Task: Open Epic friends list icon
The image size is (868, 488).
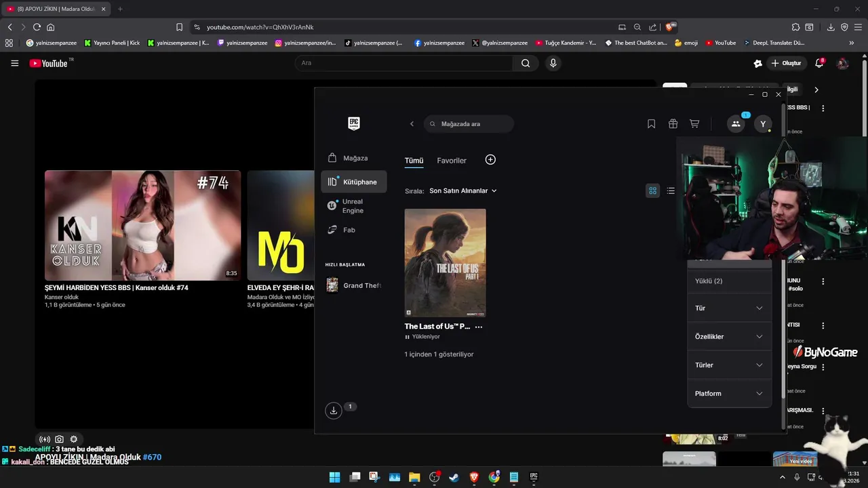Action: (x=736, y=124)
